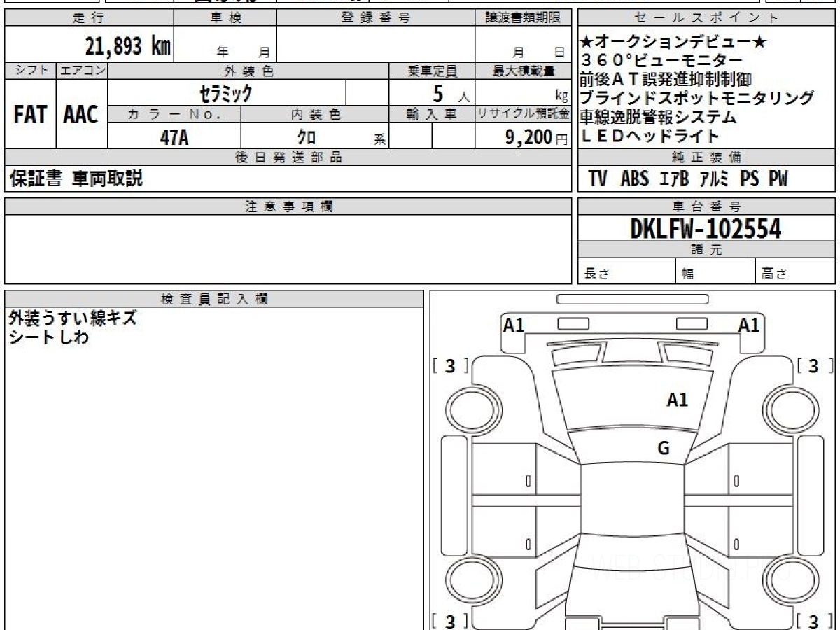Select the ブラインドスポットモニタリング line

click(697, 98)
